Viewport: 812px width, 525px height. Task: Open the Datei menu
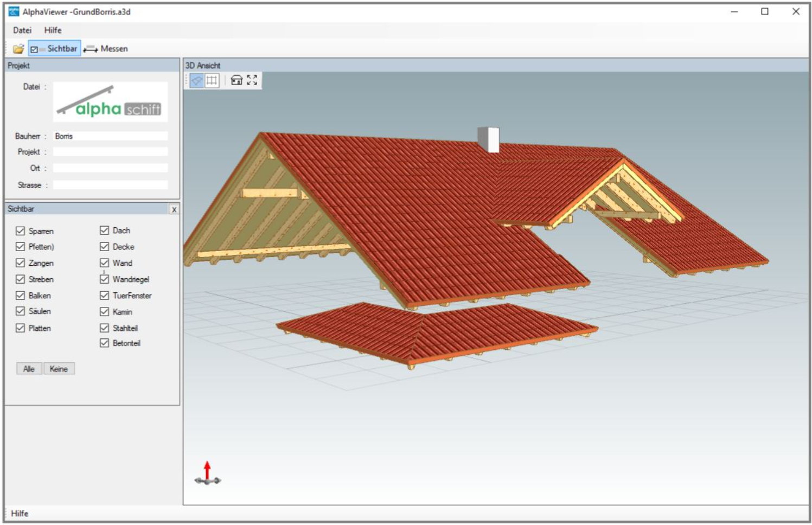click(22, 30)
